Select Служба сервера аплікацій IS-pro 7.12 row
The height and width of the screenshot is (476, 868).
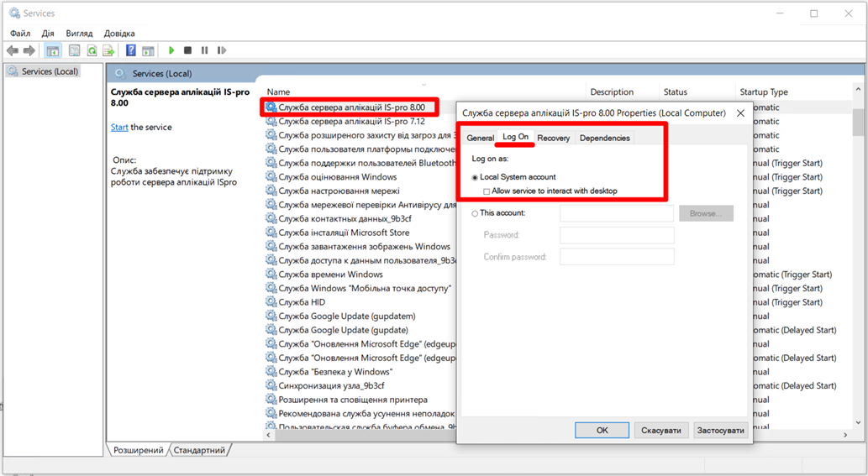pos(351,121)
